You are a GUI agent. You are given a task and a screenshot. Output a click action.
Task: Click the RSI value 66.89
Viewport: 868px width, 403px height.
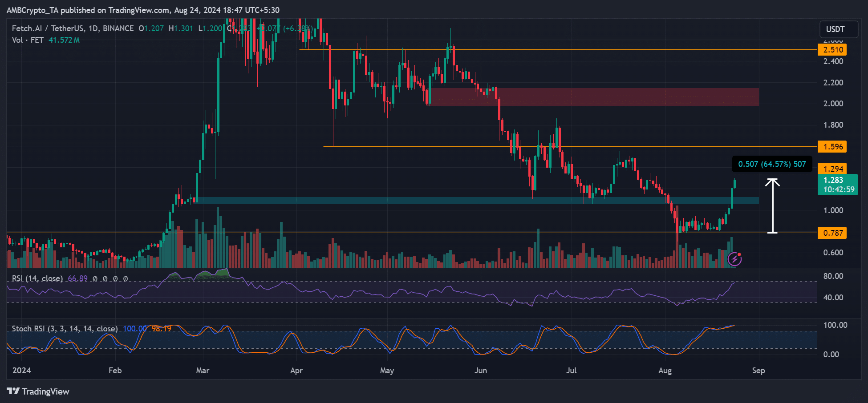(78, 278)
